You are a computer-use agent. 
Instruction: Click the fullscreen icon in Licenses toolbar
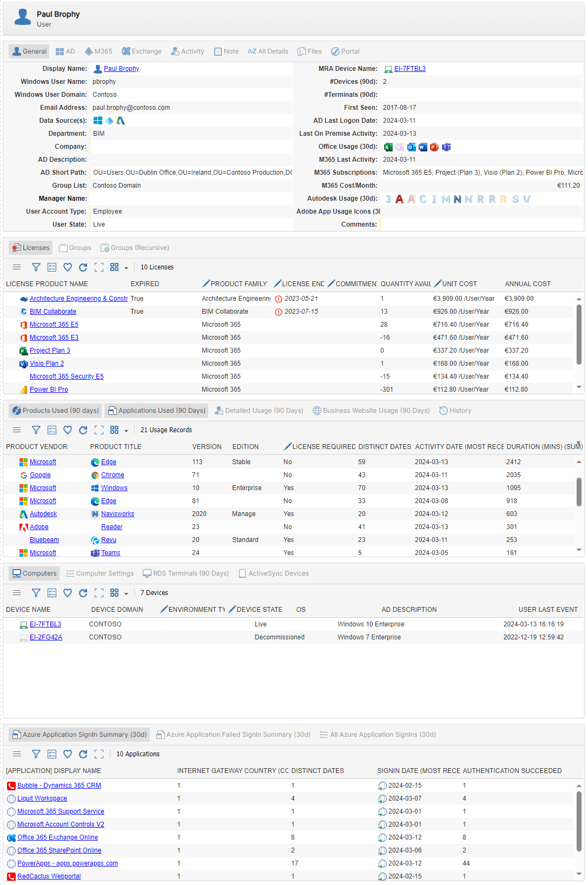click(x=99, y=267)
